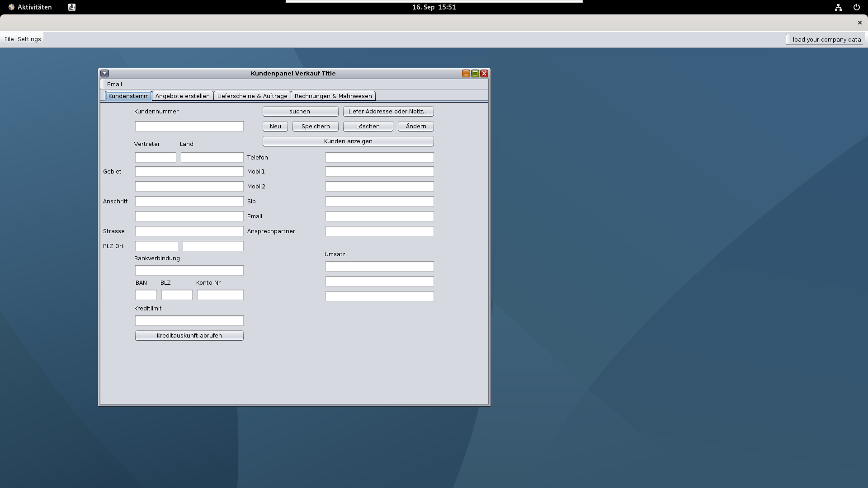This screenshot has width=868, height=488.
Task: Click Kreditauskunft abrufen button
Action: click(189, 335)
